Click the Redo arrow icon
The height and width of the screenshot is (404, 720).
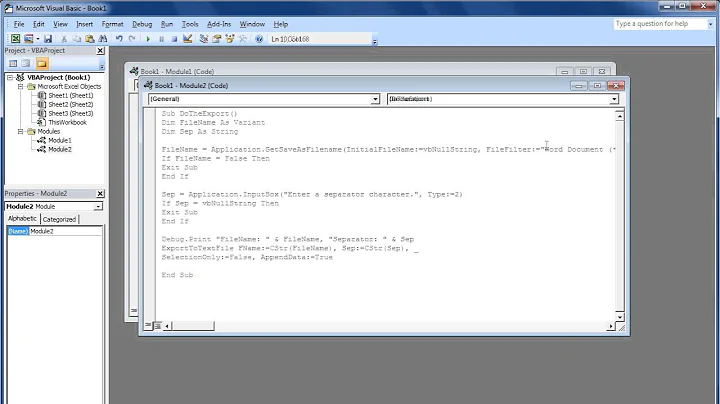132,39
